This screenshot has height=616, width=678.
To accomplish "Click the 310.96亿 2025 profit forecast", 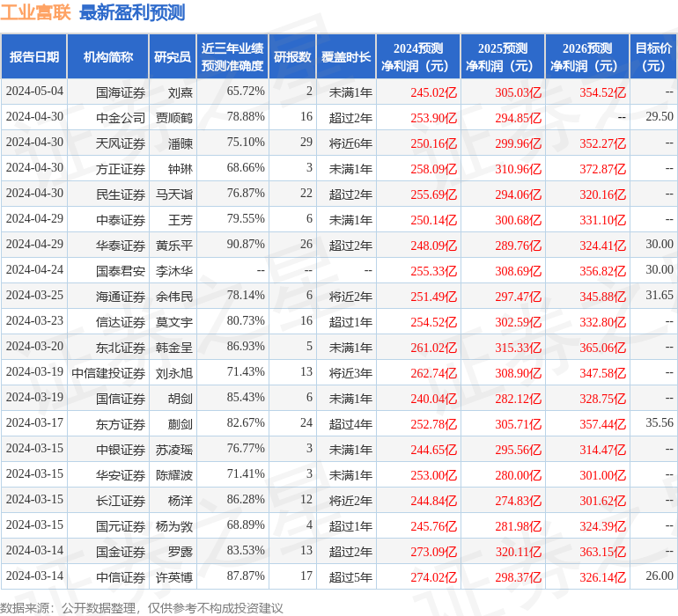I will pos(519,169).
